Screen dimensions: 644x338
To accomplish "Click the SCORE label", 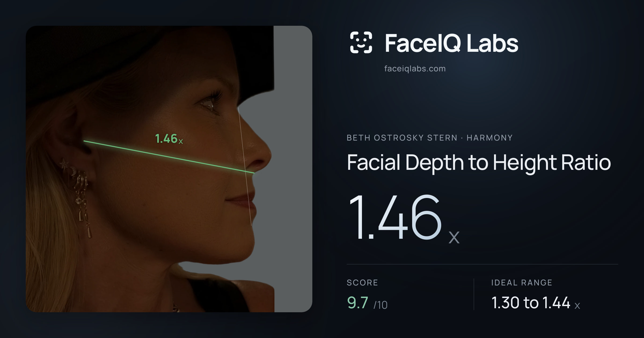I will pos(362,282).
